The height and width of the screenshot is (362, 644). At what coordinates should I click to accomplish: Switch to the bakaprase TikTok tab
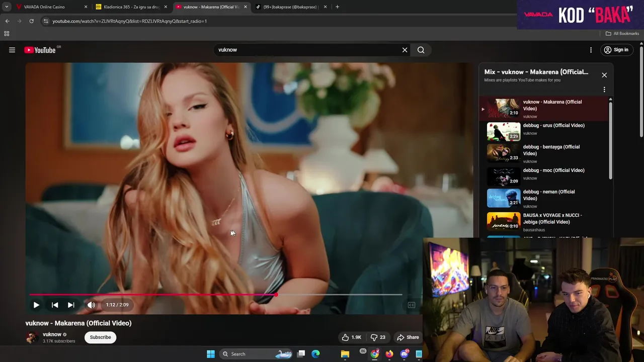(290, 7)
